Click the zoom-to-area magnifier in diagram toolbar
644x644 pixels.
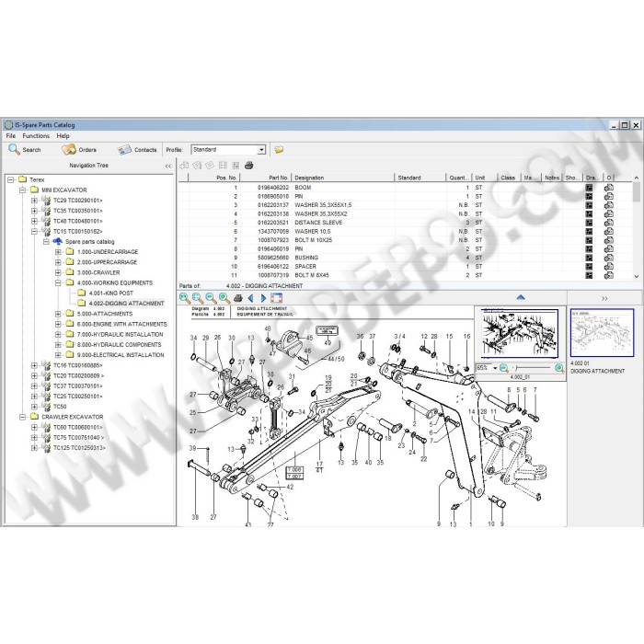click(x=198, y=298)
